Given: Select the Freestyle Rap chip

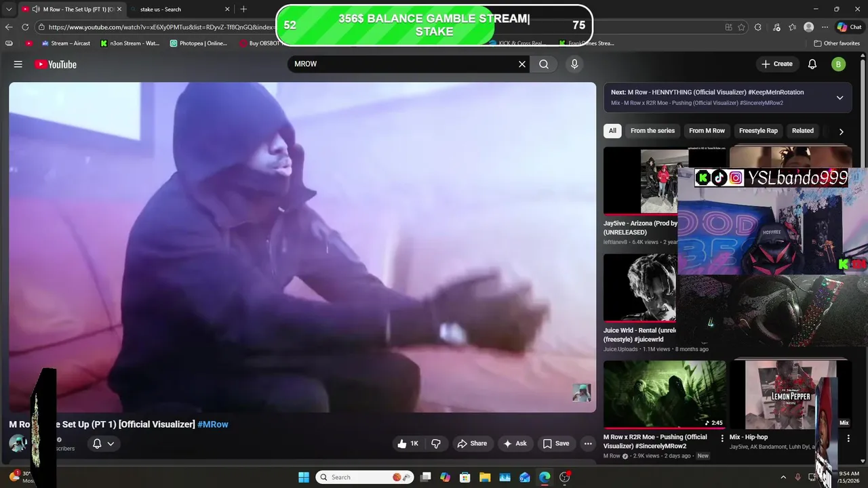Looking at the screenshot, I should click(758, 131).
